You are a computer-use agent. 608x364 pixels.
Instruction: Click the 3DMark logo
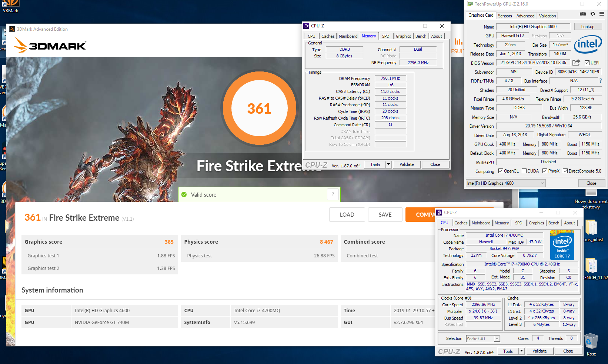[50, 45]
